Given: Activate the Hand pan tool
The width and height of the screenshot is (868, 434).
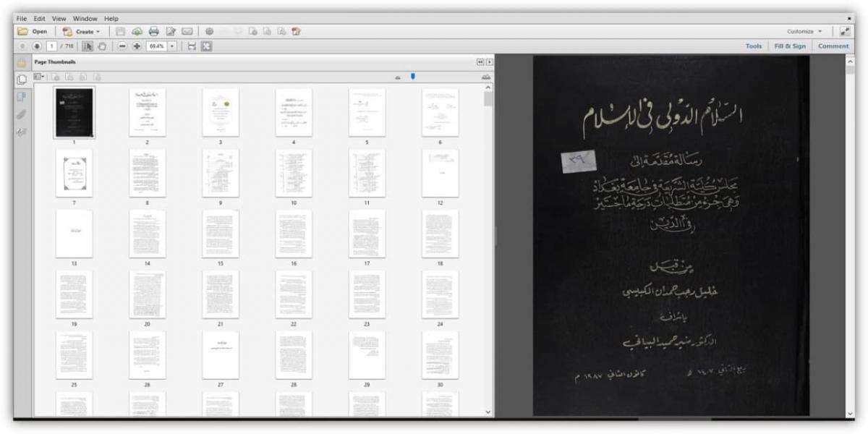Looking at the screenshot, I should 102,46.
